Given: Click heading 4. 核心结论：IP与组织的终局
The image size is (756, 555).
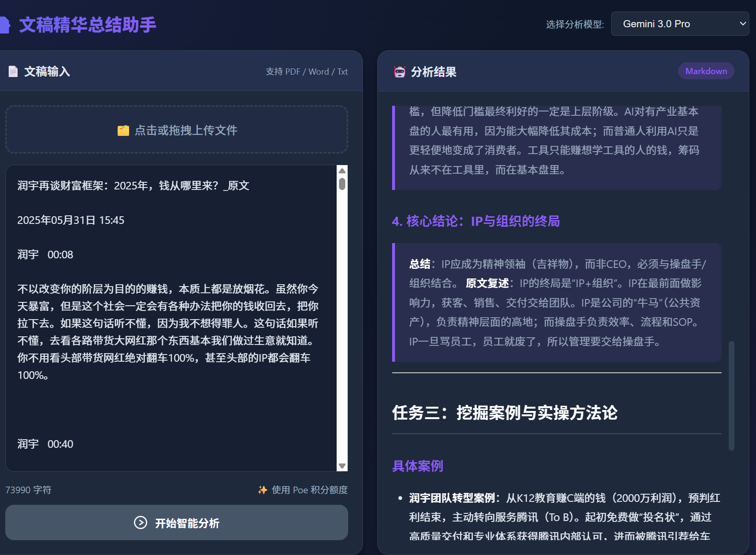Looking at the screenshot, I should 476,221.
